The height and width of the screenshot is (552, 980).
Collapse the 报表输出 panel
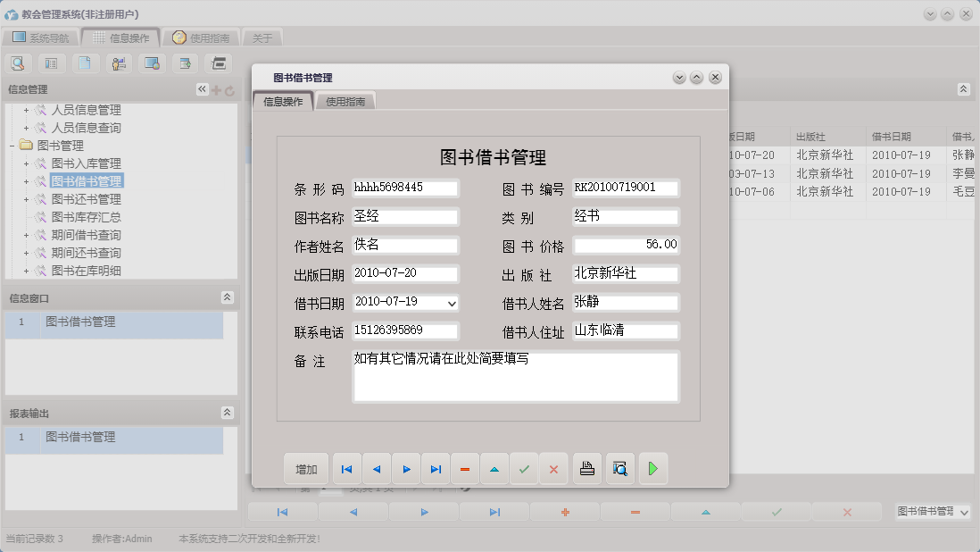click(x=229, y=414)
